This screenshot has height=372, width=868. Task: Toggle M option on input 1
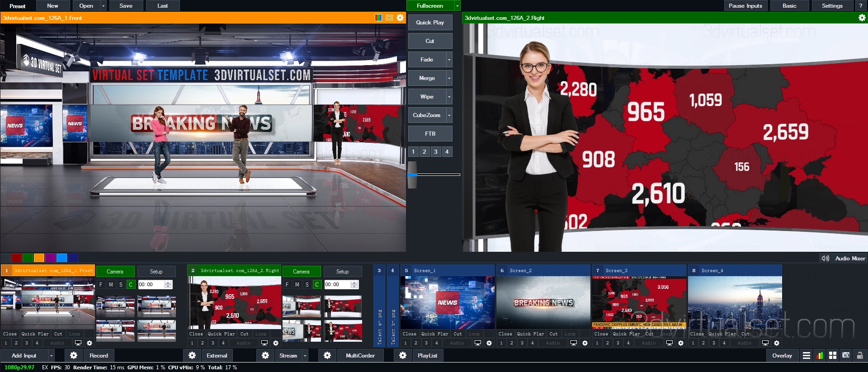pos(111,284)
